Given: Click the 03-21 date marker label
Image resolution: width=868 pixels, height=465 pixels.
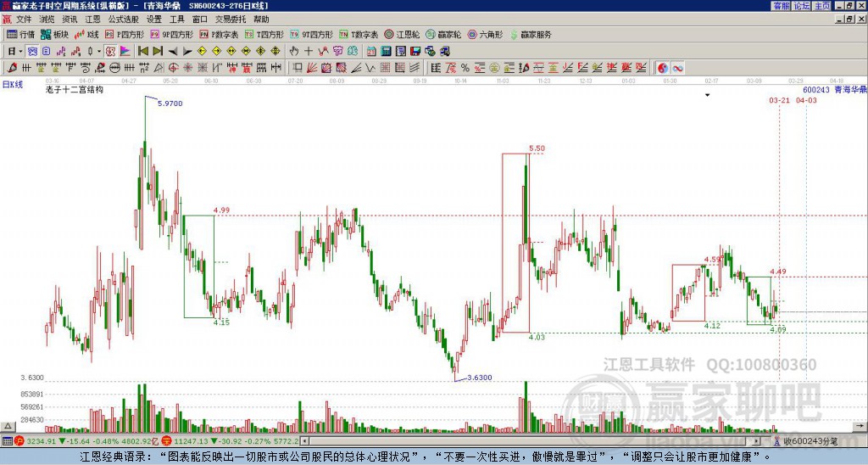Looking at the screenshot, I should tap(780, 100).
